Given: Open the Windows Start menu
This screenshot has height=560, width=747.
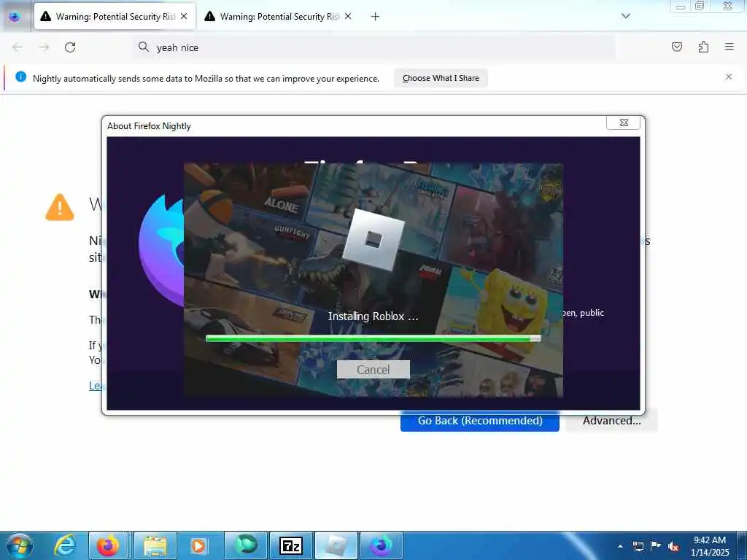Looking at the screenshot, I should [x=19, y=545].
